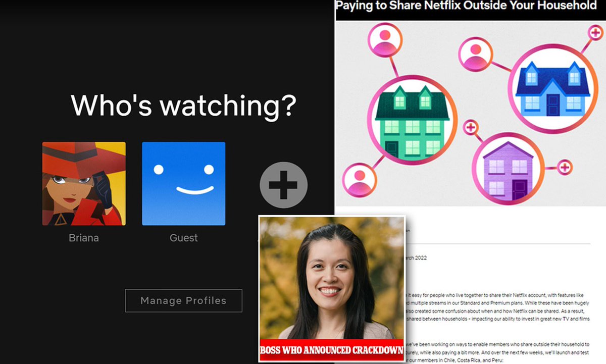Open Manage Profiles
This screenshot has height=364, width=606.
pyautogui.click(x=184, y=301)
